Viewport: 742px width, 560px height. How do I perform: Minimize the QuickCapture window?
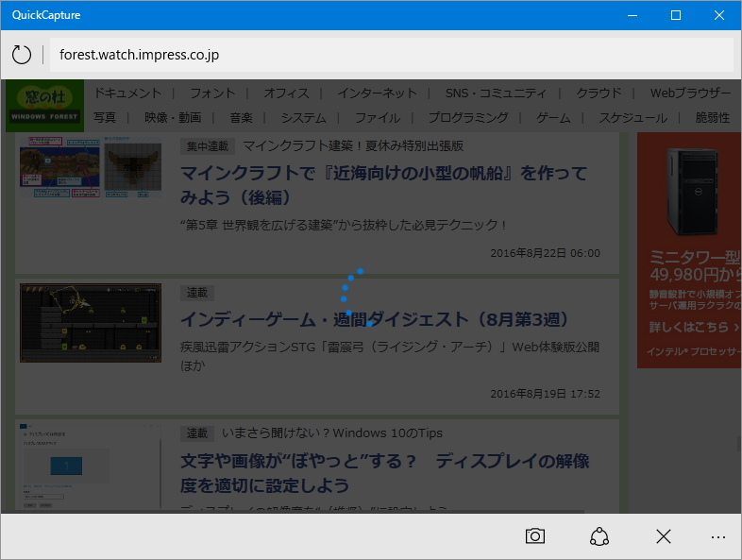[632, 15]
